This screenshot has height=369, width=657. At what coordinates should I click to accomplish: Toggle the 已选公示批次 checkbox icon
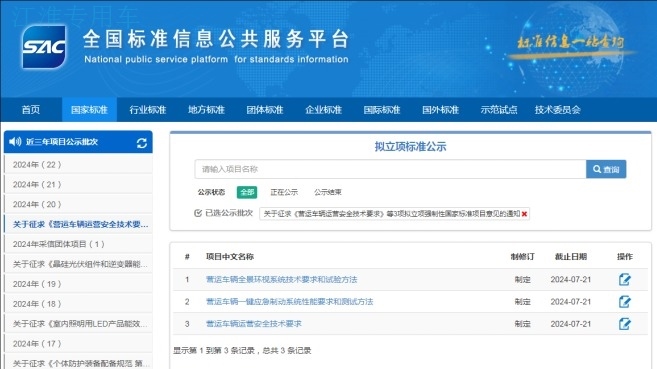(x=198, y=213)
